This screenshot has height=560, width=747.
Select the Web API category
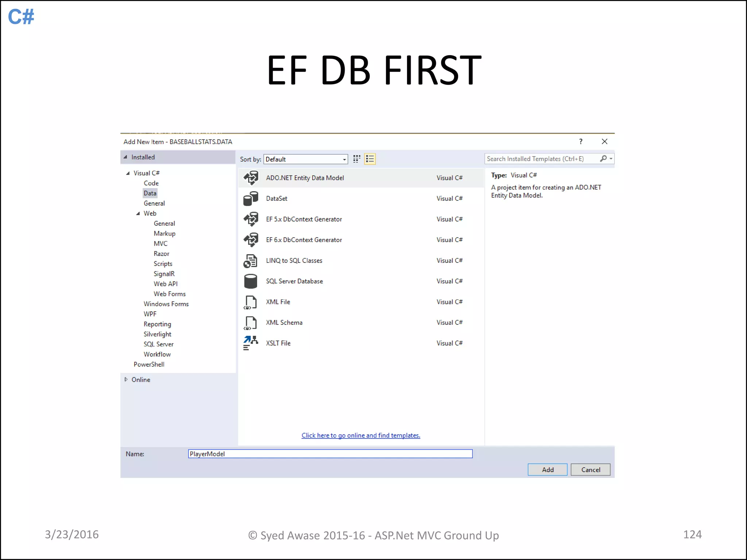click(x=166, y=284)
